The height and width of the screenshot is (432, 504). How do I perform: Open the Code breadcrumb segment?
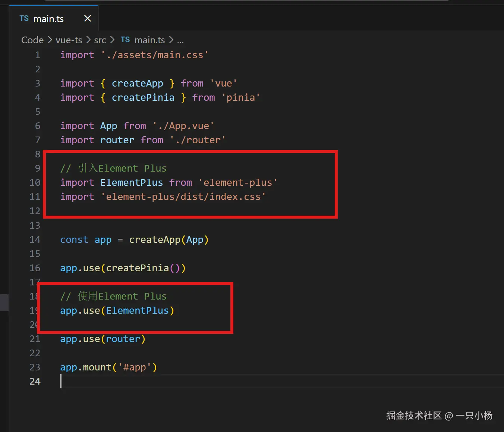(x=32, y=40)
